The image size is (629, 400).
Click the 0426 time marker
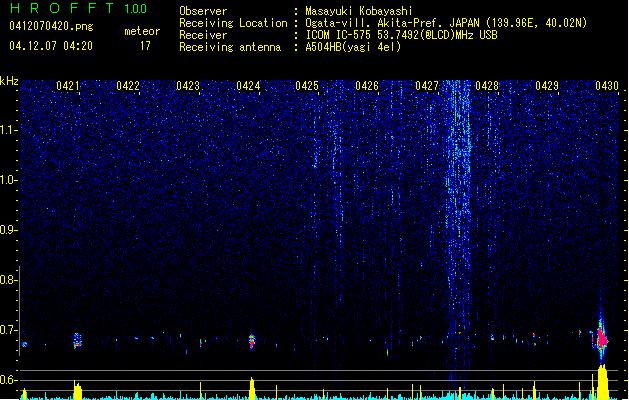(x=367, y=86)
